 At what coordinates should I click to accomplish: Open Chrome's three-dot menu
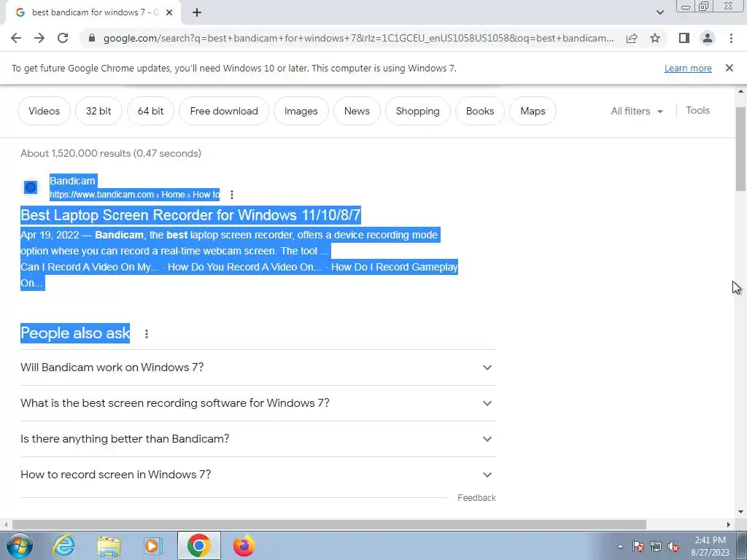point(731,38)
